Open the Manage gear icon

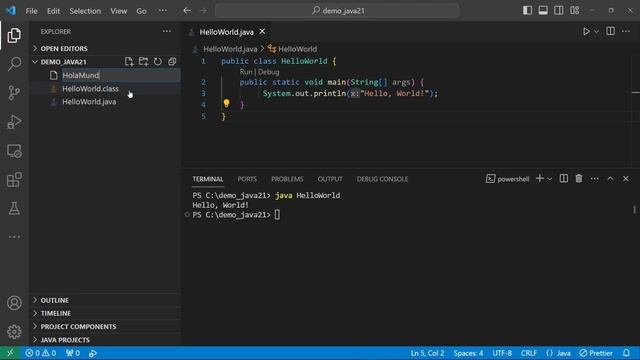click(14, 331)
